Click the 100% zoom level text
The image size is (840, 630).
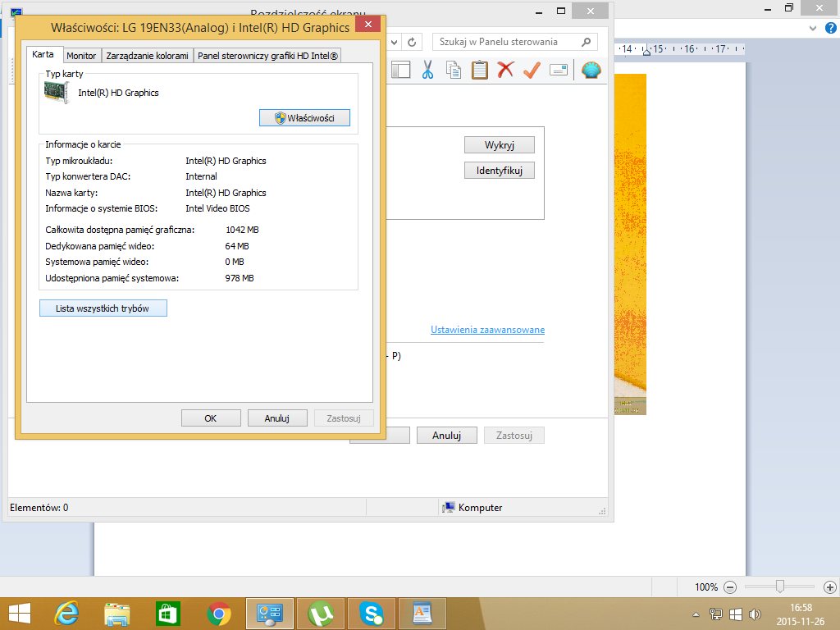[x=706, y=587]
